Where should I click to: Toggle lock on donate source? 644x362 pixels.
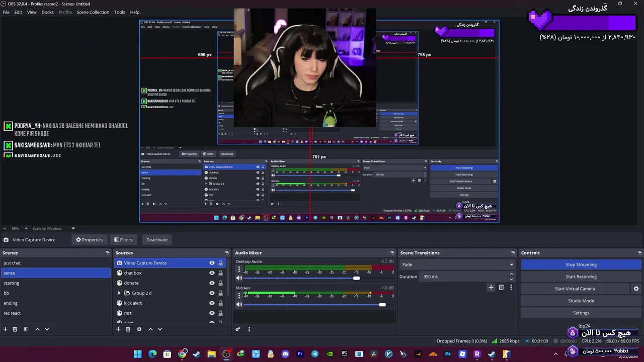coord(220,283)
